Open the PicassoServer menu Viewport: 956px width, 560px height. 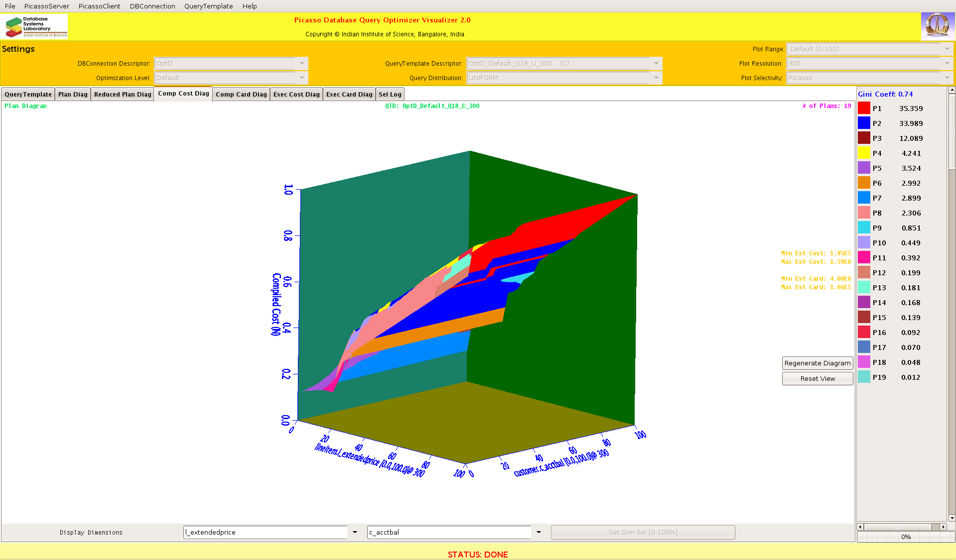(47, 6)
